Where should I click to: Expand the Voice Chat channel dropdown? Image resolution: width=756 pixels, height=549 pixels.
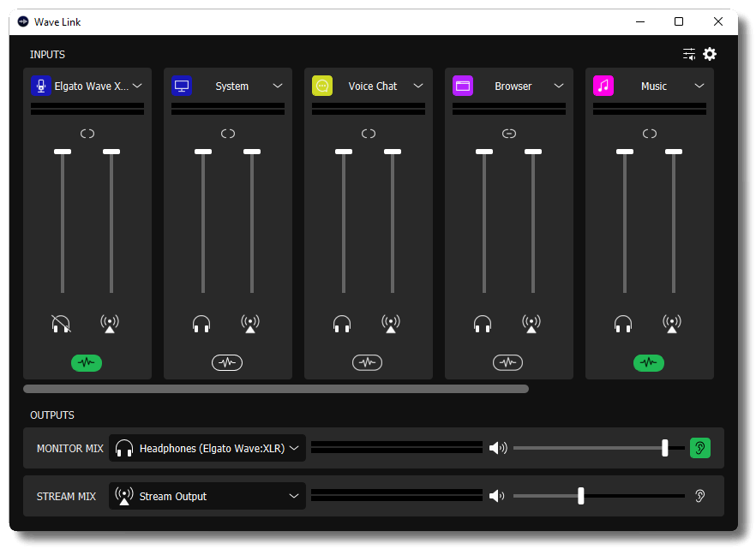pos(418,86)
